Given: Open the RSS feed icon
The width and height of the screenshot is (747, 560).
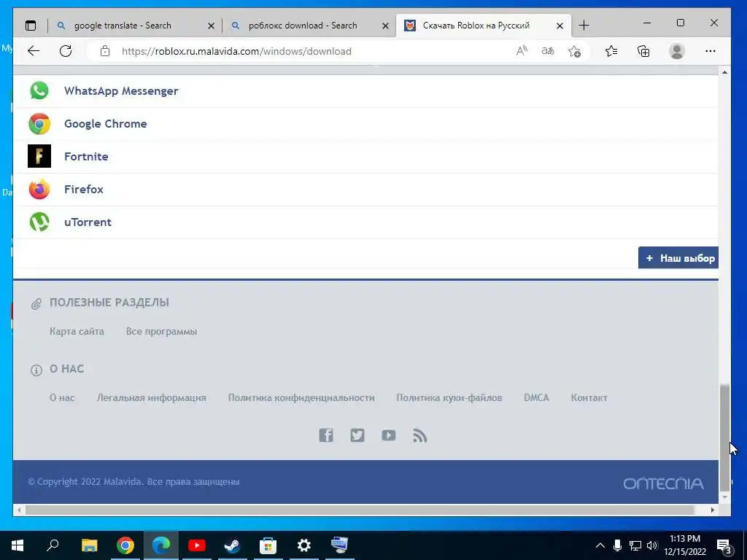Looking at the screenshot, I should (419, 435).
